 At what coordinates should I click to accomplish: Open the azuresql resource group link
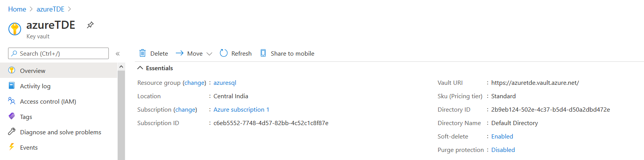(225, 82)
